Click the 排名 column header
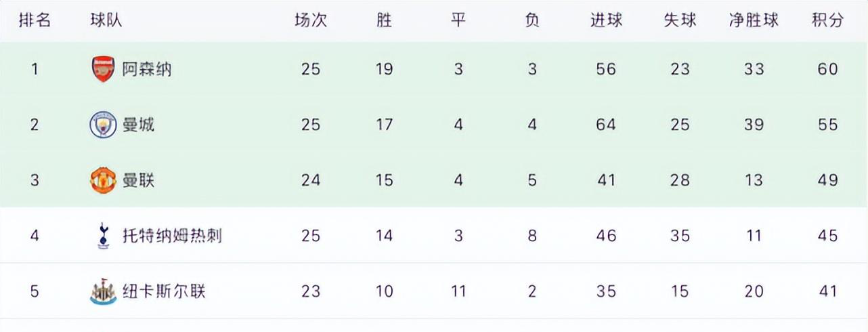This screenshot has height=332, width=868. click(35, 20)
